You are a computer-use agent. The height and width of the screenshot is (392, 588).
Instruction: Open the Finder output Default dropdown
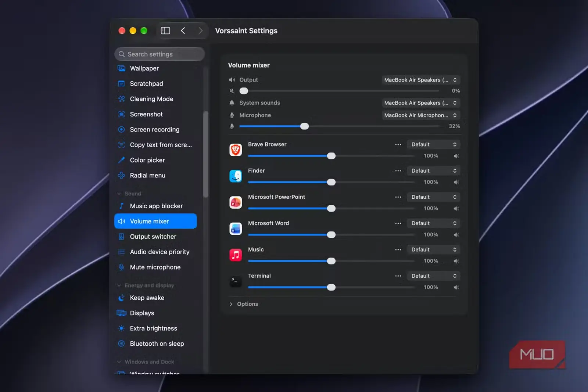(x=433, y=170)
